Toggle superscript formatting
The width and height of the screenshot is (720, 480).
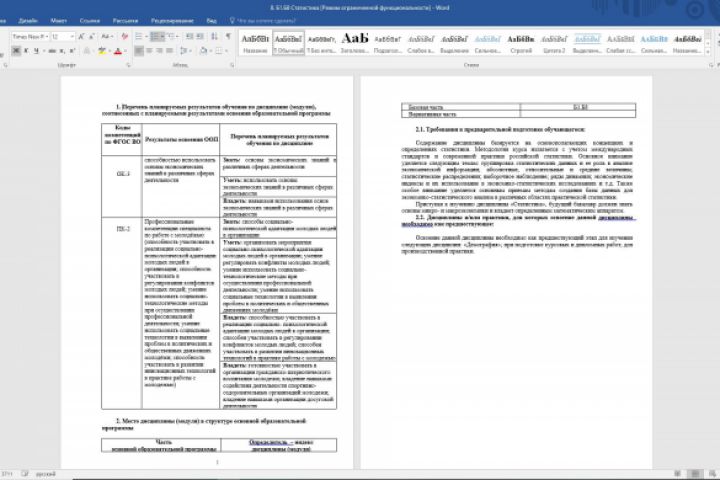click(72, 51)
